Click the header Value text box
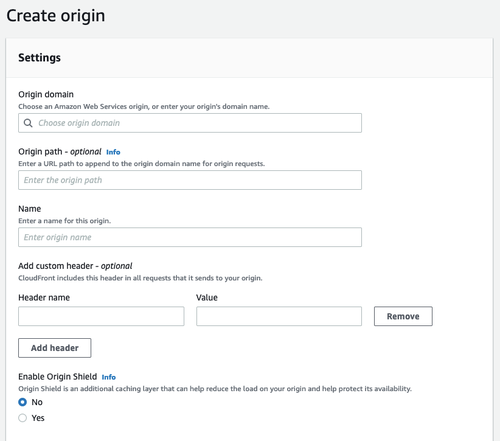 click(x=279, y=316)
